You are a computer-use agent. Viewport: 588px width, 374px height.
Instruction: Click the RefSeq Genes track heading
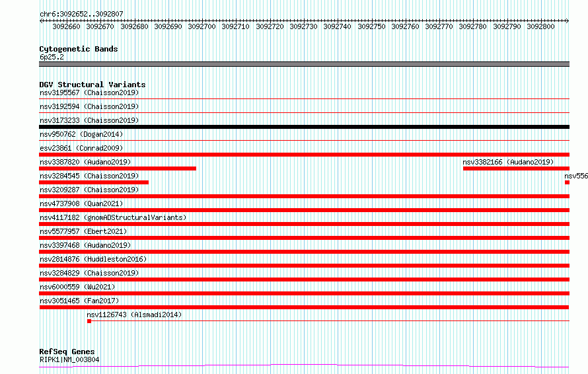pos(67,352)
